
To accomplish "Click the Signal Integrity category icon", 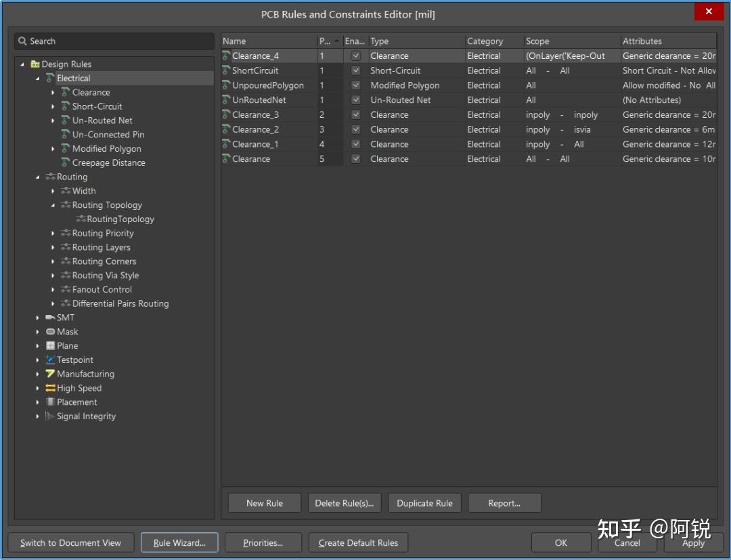I will [50, 416].
